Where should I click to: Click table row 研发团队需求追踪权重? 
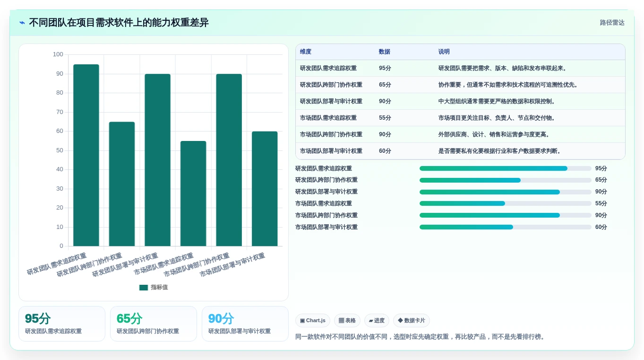(460, 68)
